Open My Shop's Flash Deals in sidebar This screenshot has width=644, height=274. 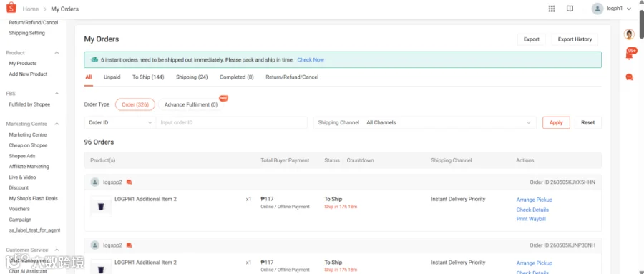click(33, 198)
